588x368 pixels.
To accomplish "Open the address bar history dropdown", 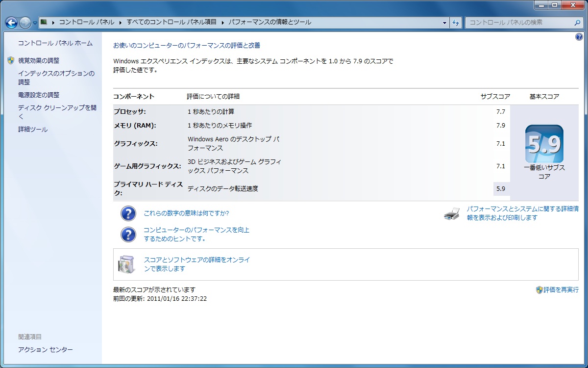I will tap(444, 23).
